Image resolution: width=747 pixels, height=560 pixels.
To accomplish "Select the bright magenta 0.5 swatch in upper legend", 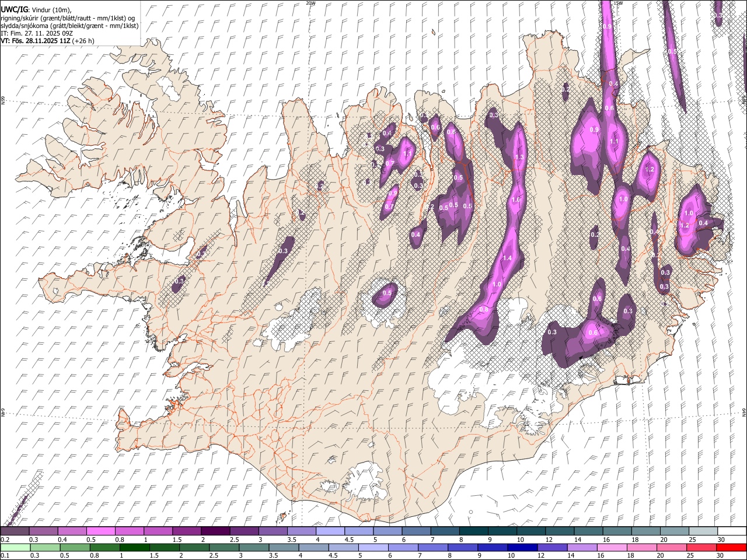I will pos(101,531).
